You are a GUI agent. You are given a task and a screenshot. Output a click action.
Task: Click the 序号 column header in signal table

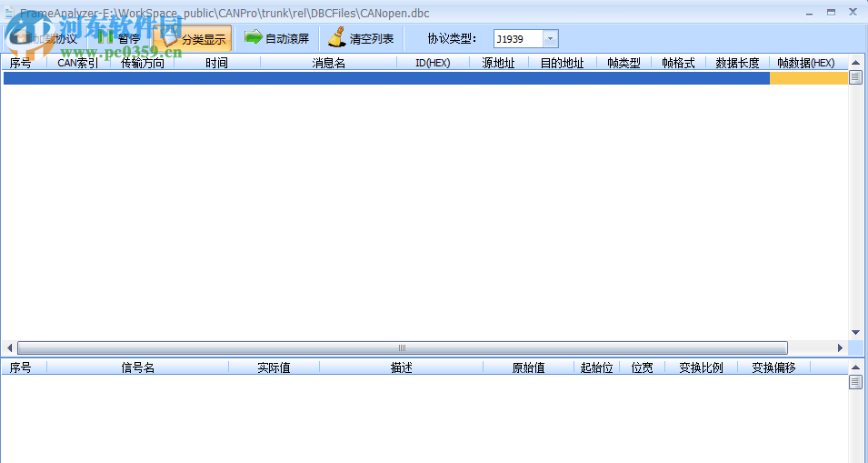[21, 367]
